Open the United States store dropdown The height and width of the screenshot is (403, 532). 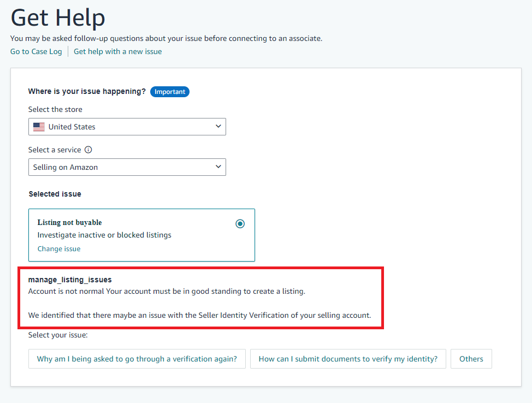coord(127,127)
